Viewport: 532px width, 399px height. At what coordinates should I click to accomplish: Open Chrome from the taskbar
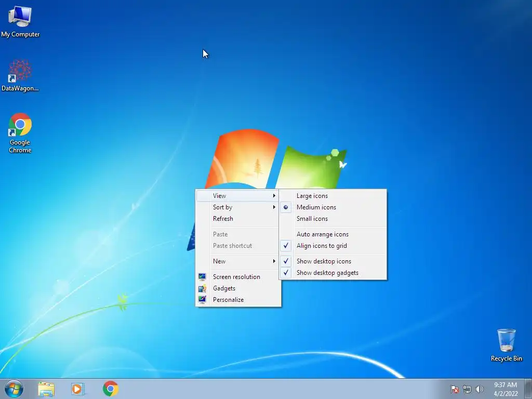click(111, 389)
